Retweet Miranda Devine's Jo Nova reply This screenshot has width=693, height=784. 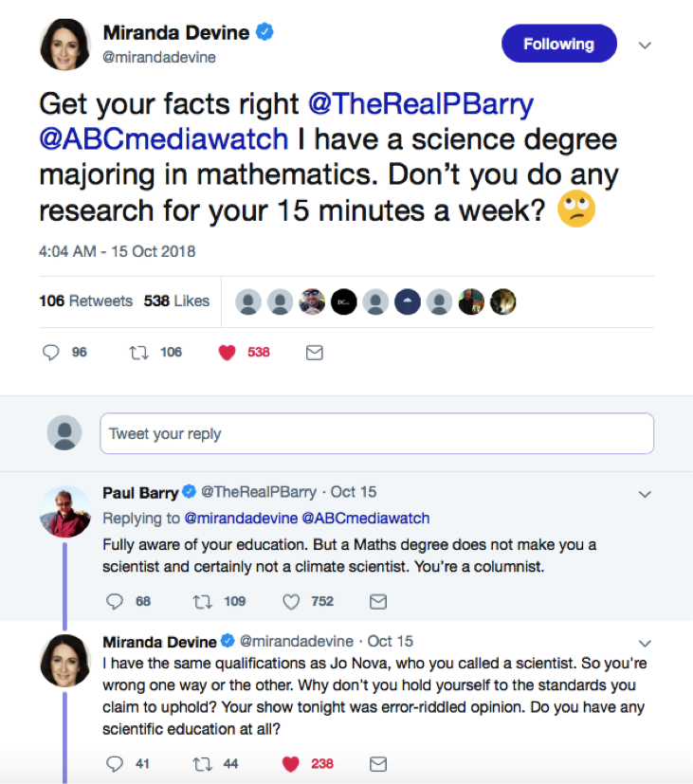pyautogui.click(x=202, y=763)
